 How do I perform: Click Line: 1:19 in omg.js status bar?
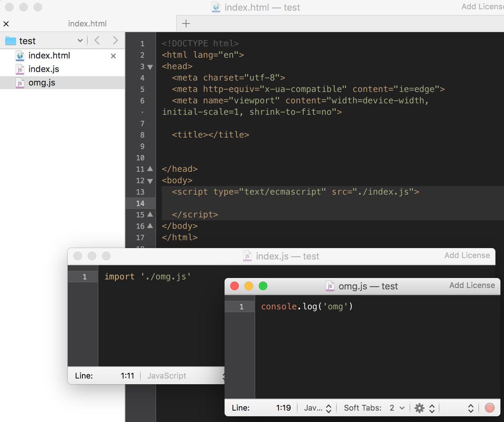(x=261, y=408)
